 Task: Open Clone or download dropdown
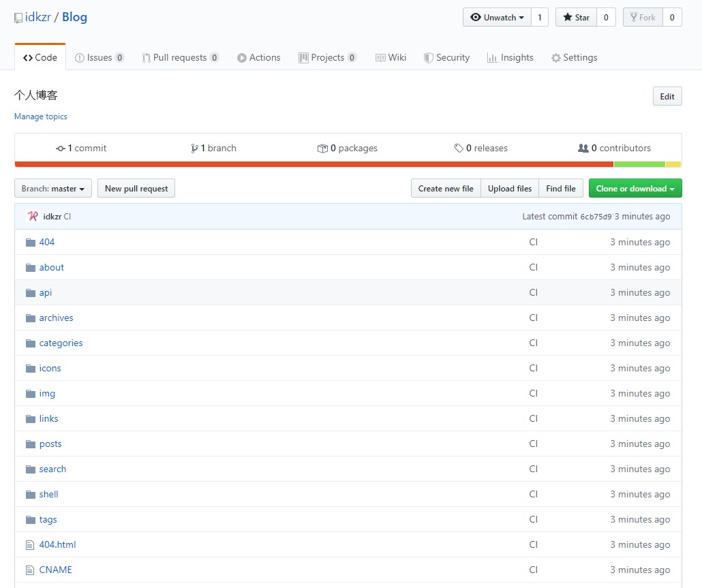pos(635,189)
